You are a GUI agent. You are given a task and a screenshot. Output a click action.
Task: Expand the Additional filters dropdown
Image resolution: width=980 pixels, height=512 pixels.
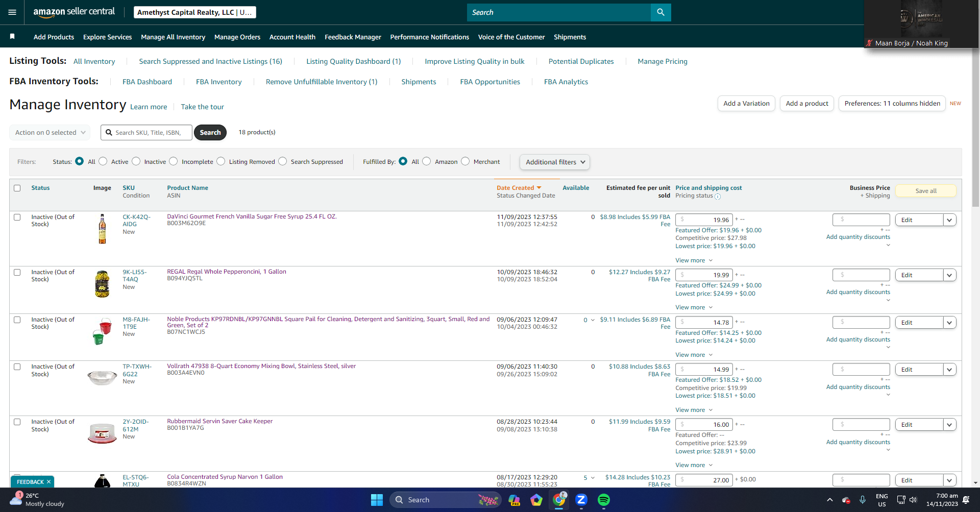click(x=555, y=162)
